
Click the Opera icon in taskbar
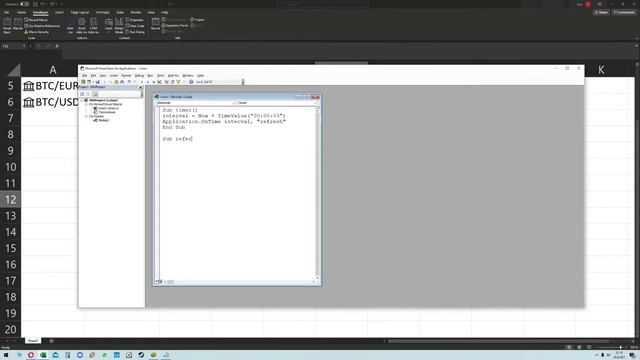pos(31,355)
